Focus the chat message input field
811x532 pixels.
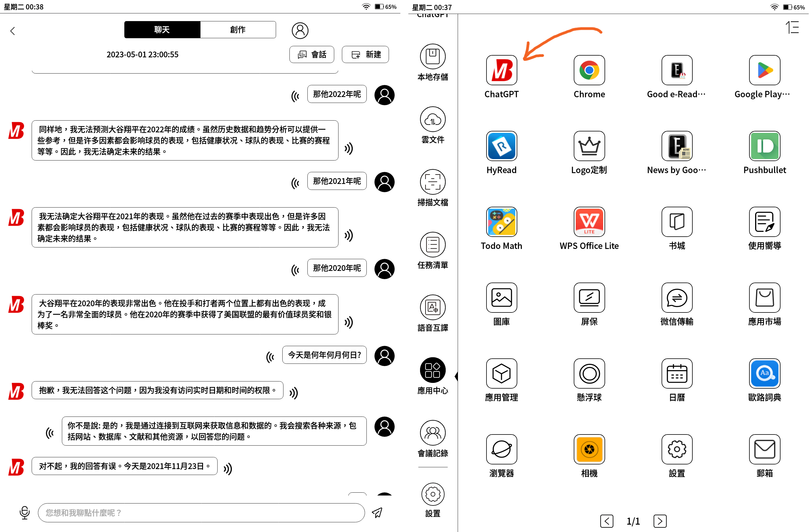coord(201,513)
